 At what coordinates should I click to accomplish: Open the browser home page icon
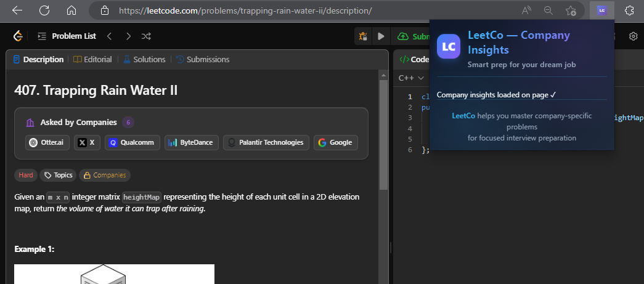pyautogui.click(x=71, y=10)
